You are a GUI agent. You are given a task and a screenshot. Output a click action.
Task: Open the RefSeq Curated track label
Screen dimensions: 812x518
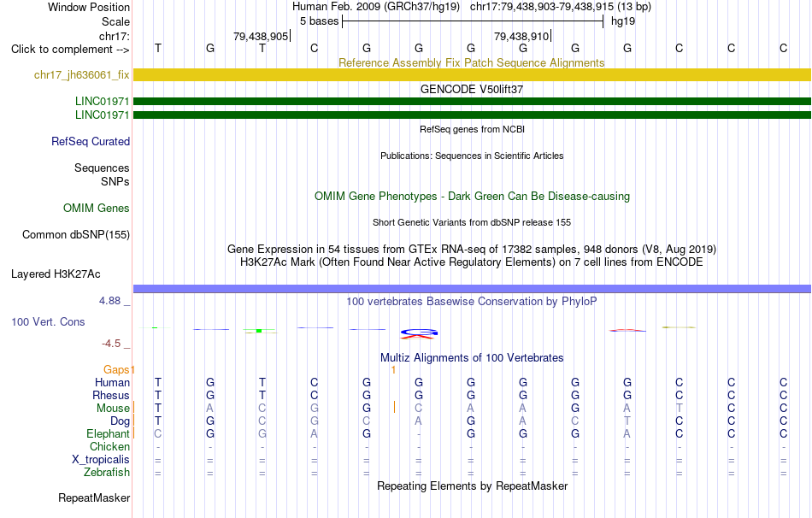click(91, 141)
